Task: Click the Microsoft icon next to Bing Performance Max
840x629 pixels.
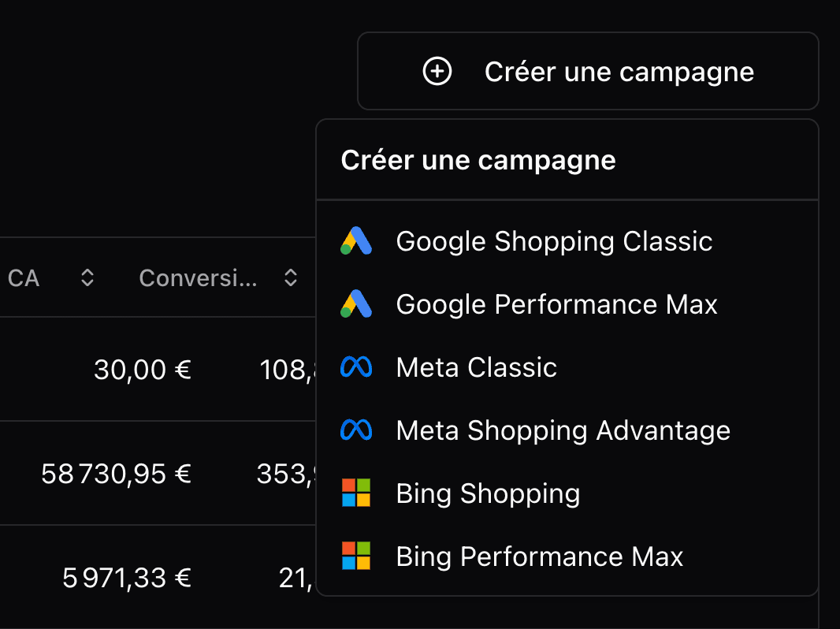Action: (356, 556)
